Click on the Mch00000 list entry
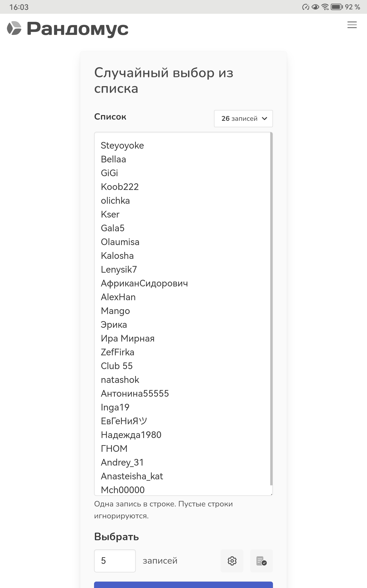 [x=123, y=490]
